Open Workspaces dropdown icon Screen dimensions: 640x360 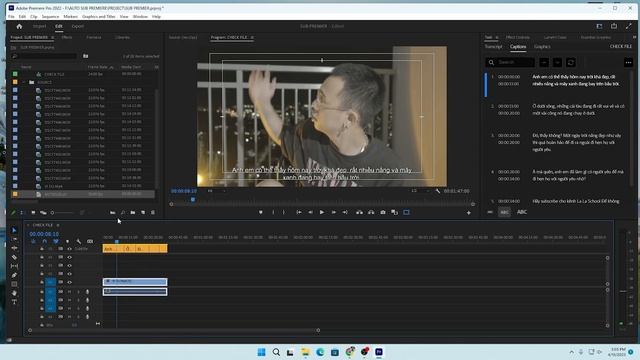[x=599, y=26]
